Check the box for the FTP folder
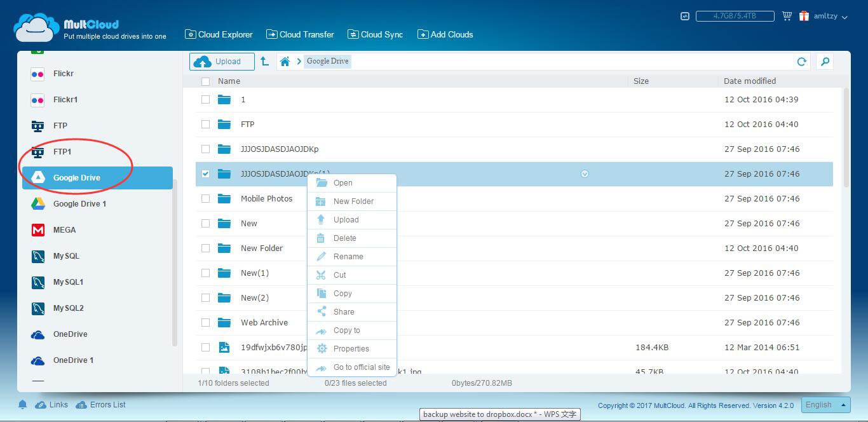Image resolution: width=868 pixels, height=422 pixels. pos(205,125)
